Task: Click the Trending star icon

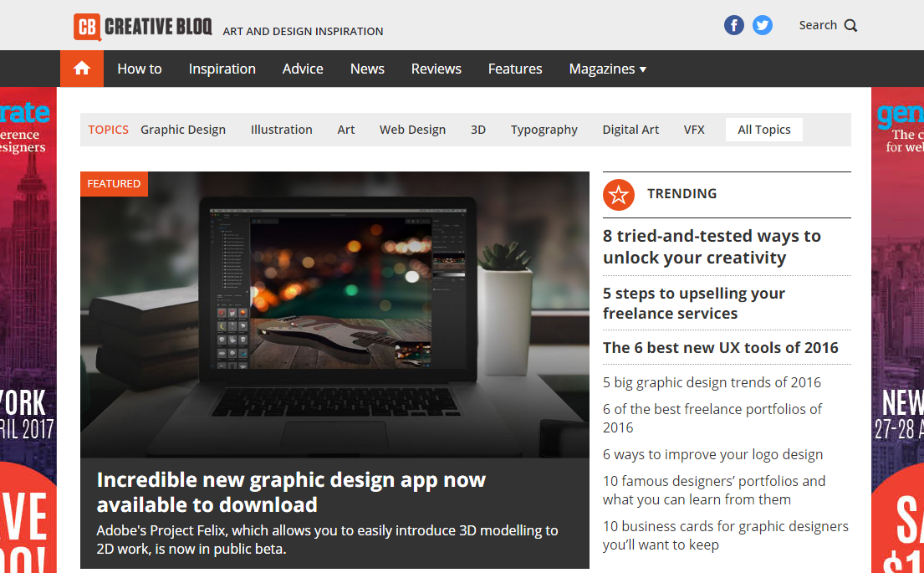Action: pos(618,194)
